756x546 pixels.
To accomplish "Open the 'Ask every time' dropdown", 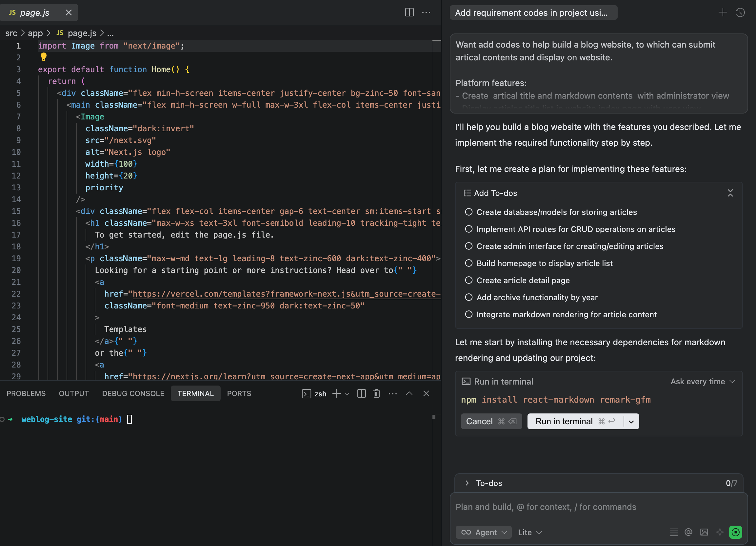I will coord(703,381).
